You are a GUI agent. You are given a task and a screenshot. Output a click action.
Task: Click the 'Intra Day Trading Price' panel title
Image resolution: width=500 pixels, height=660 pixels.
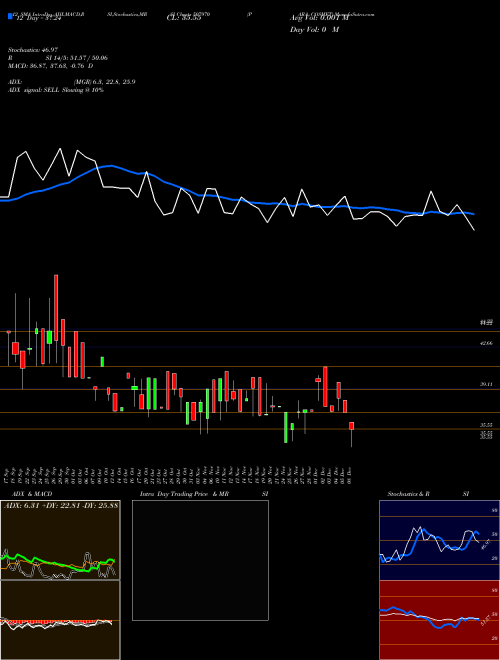pyautogui.click(x=206, y=494)
